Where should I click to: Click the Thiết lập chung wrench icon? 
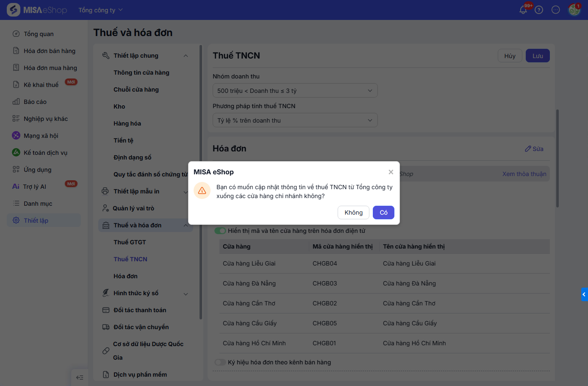tap(106, 56)
